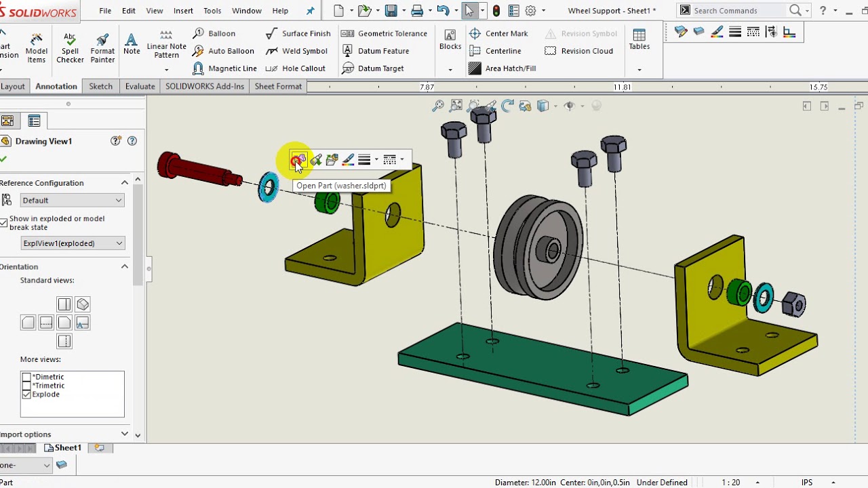Click the Blocks button

[450, 40]
